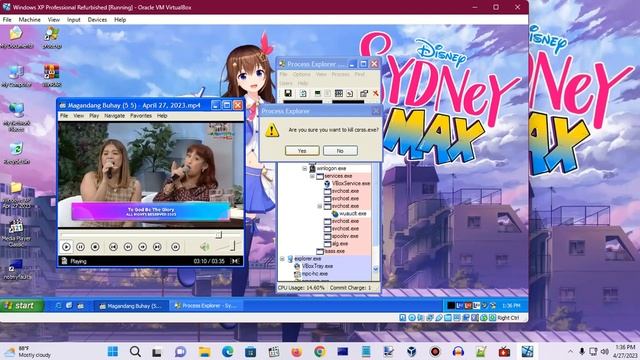Open Favorites menu in Media Player
The image size is (640, 360).
click(x=141, y=116)
